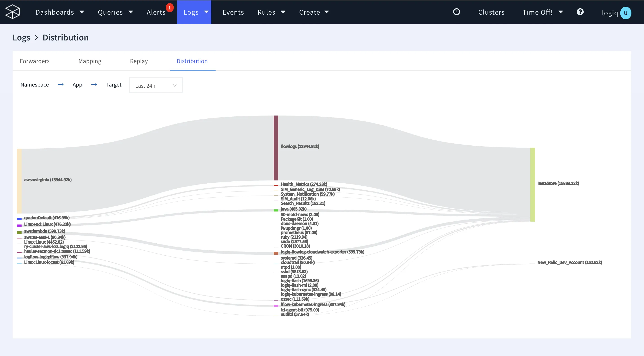Switch to the Mapping tab

click(x=90, y=61)
